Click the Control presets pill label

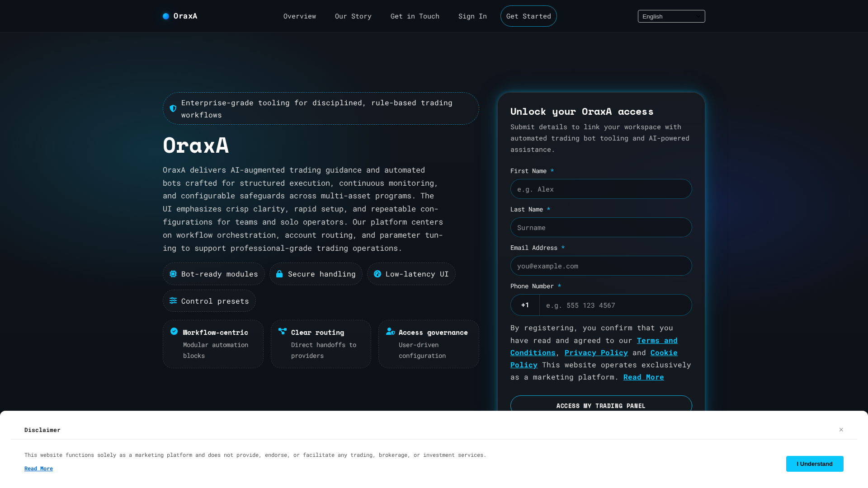[x=215, y=301]
